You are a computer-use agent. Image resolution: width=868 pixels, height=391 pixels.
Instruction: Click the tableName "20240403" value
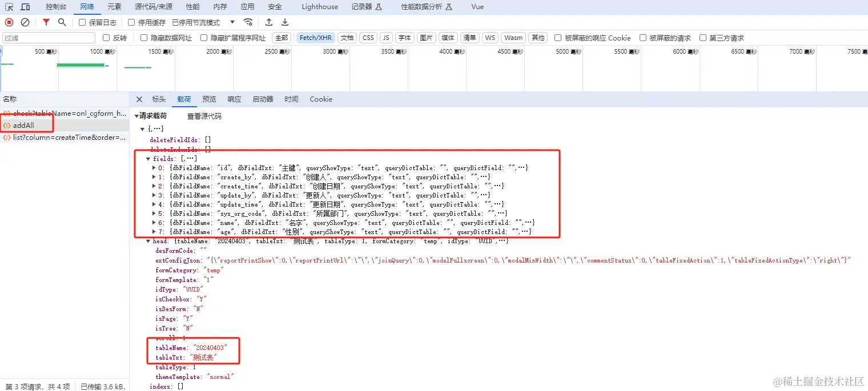coord(210,348)
